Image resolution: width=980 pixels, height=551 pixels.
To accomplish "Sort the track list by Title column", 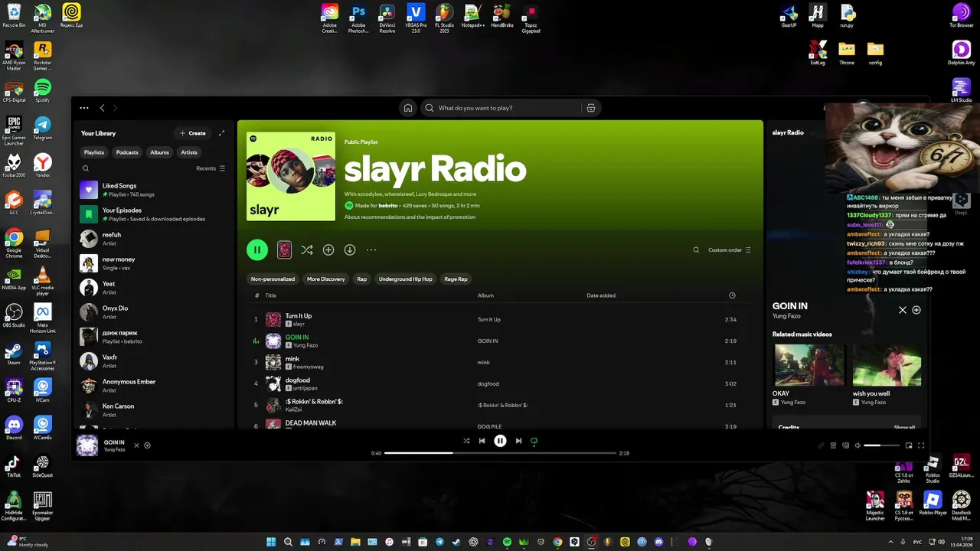I will 270,295.
